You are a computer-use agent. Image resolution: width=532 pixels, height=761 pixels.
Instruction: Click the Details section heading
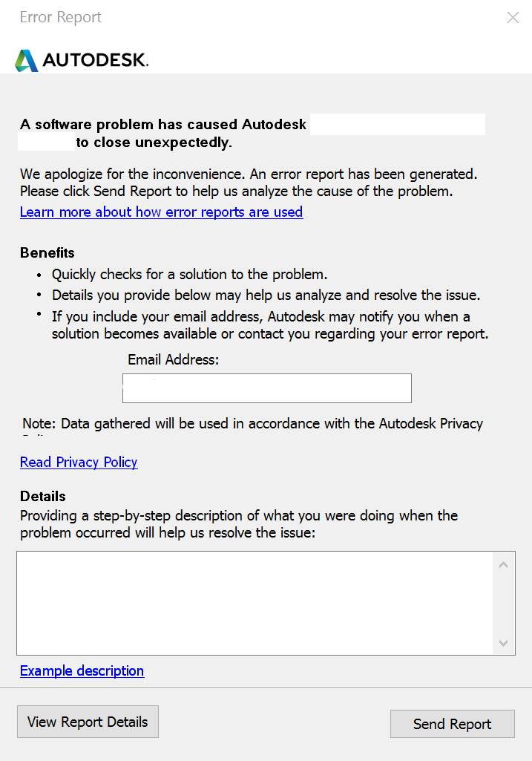tap(42, 496)
